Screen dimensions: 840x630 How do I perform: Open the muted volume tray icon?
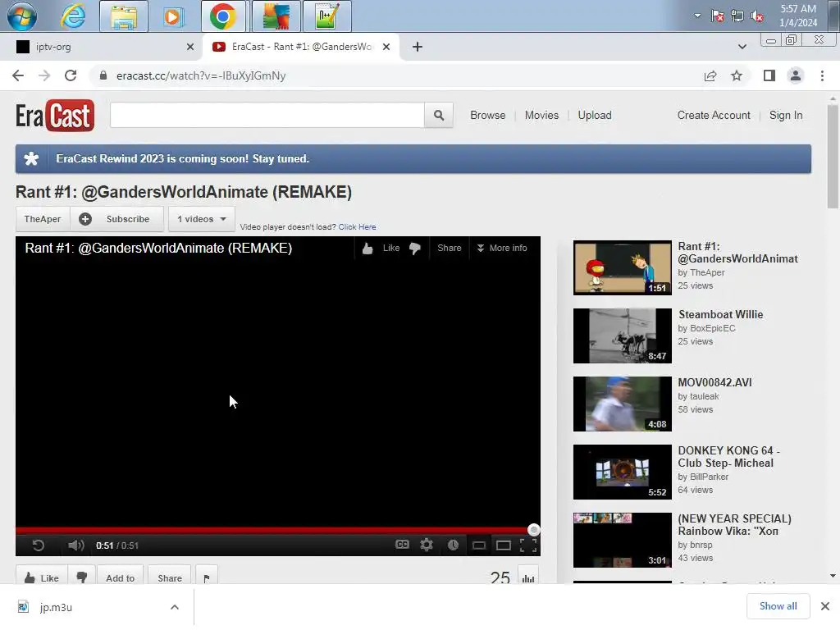click(757, 16)
